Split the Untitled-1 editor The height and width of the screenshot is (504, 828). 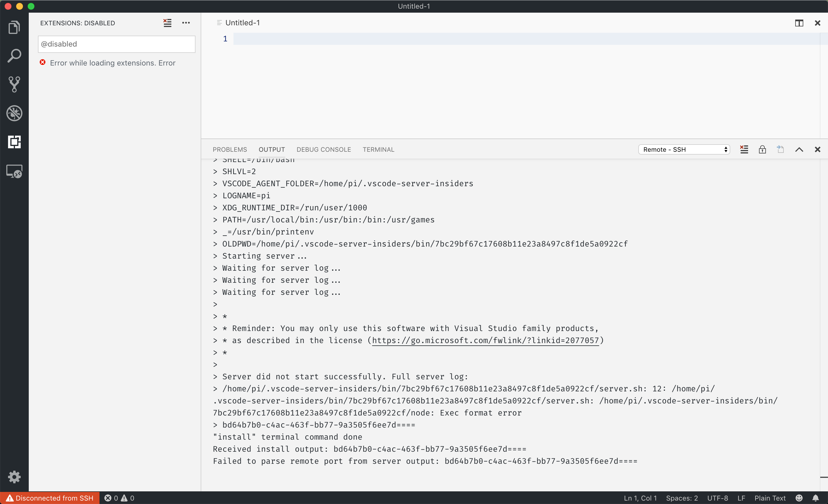[800, 23]
